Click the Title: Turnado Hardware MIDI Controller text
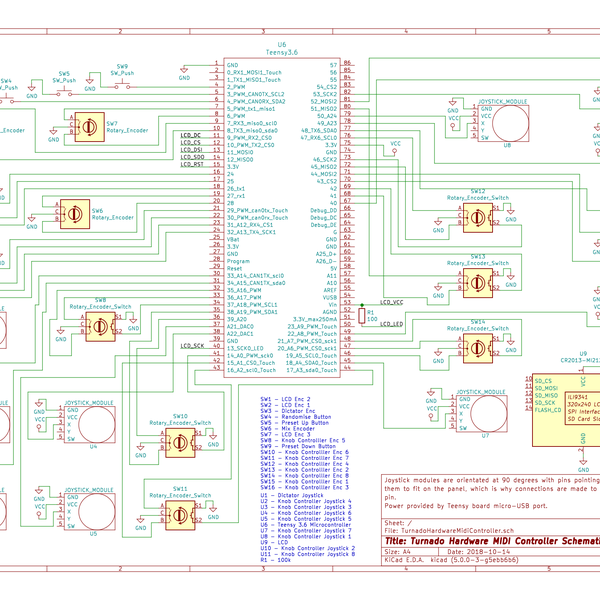 click(x=492, y=541)
